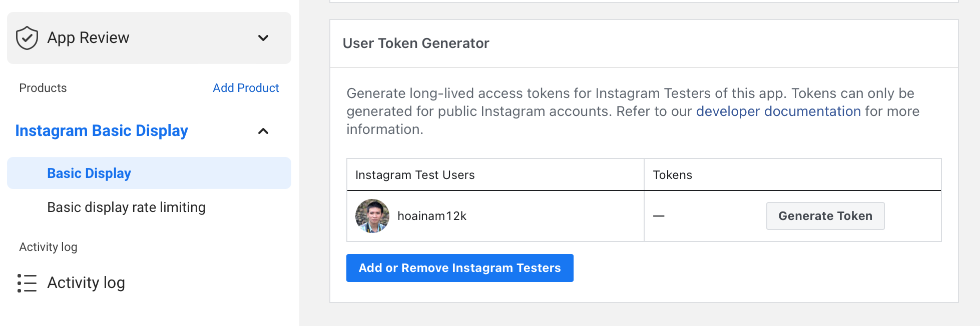
Task: Click the Activity log section heading
Action: point(48,246)
